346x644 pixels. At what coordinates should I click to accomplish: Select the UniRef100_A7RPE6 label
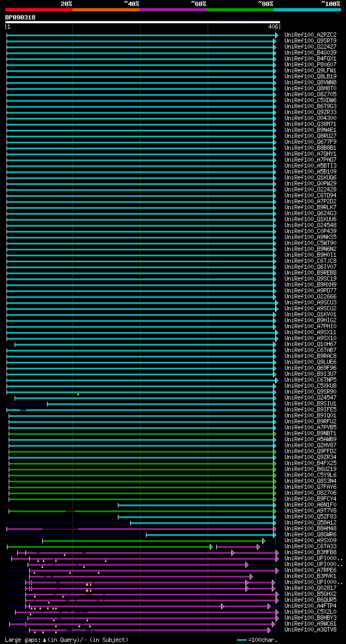point(310,571)
